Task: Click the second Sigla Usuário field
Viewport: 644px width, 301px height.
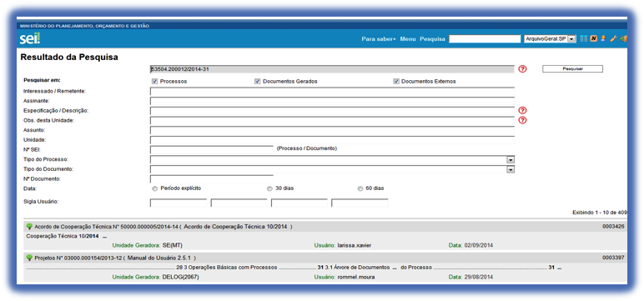Action: (239, 203)
